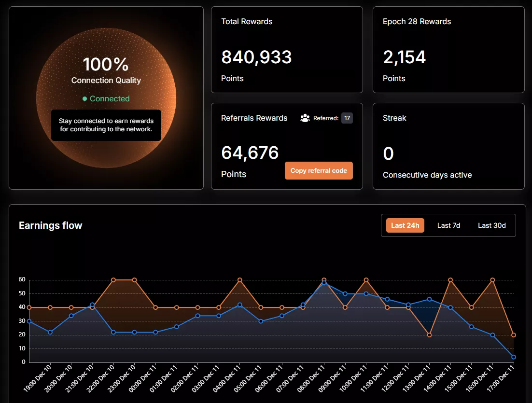Click the 100% connection quality indicator
532x403 pixels.
[106, 63]
